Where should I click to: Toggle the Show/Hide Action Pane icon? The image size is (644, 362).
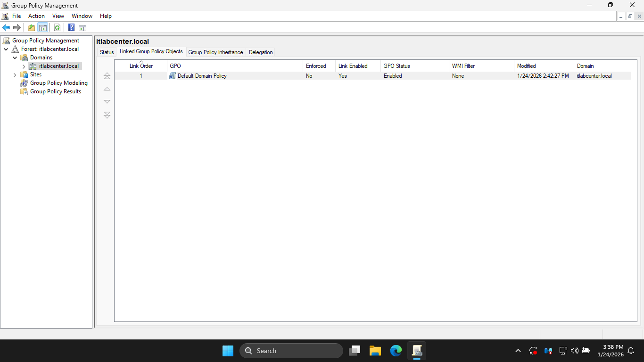83,28
